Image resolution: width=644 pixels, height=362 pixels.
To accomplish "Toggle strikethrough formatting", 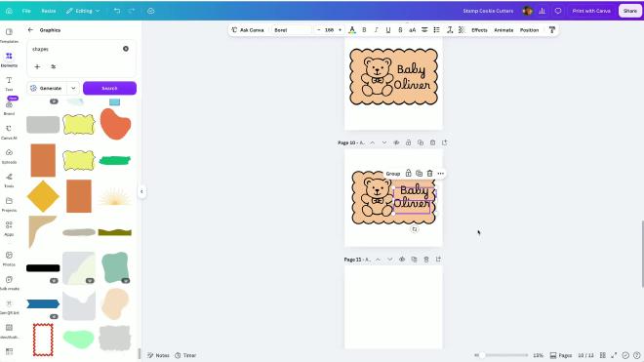I will pyautogui.click(x=400, y=30).
